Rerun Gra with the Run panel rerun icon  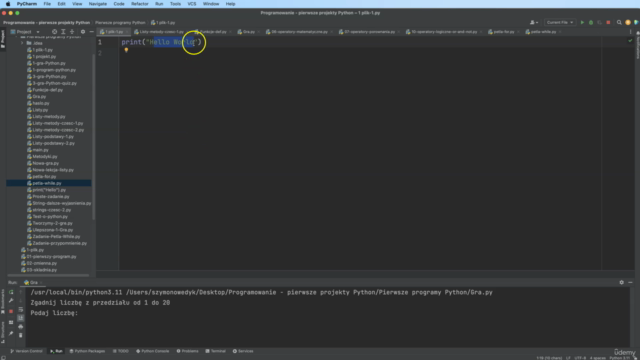point(11,292)
